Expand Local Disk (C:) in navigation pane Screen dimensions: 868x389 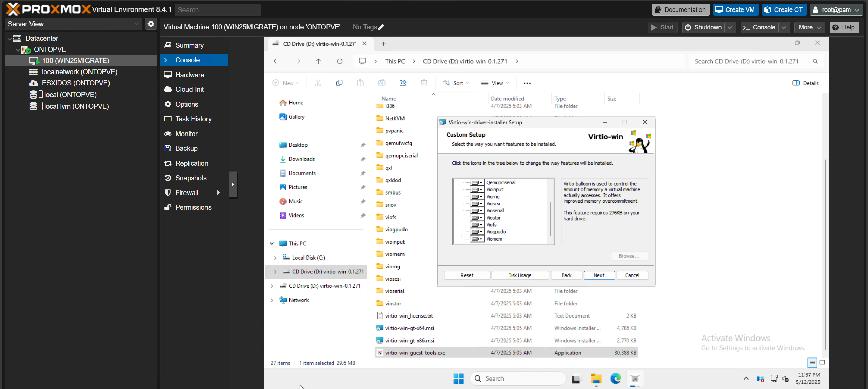(x=275, y=258)
